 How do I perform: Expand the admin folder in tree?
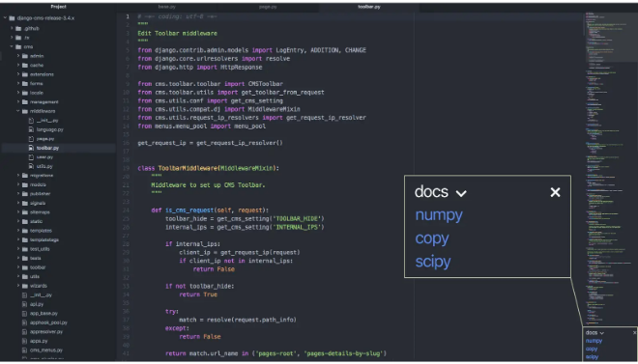click(18, 56)
